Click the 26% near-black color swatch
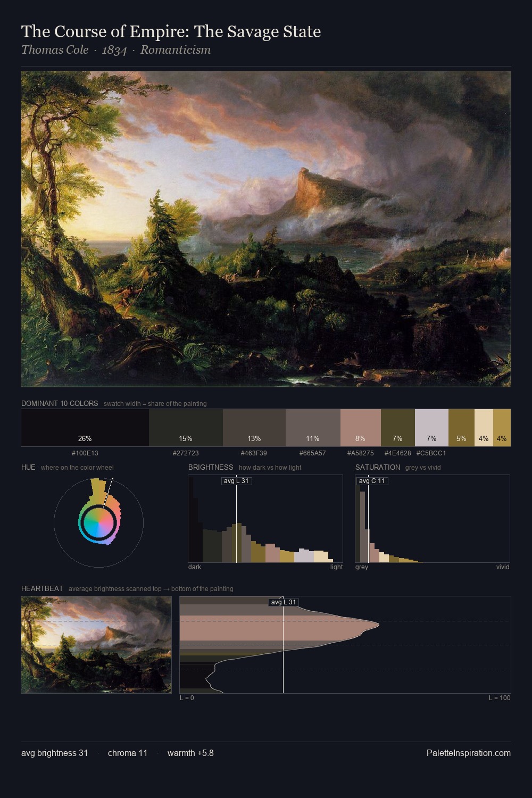The height and width of the screenshot is (798, 532). pyautogui.click(x=85, y=428)
